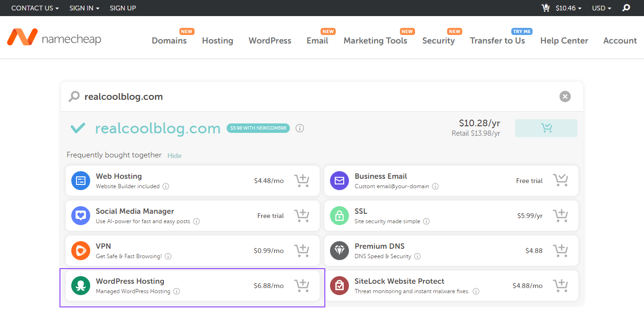Click the SiteLock Website Protect title
The width and height of the screenshot is (644, 314).
(x=399, y=281)
